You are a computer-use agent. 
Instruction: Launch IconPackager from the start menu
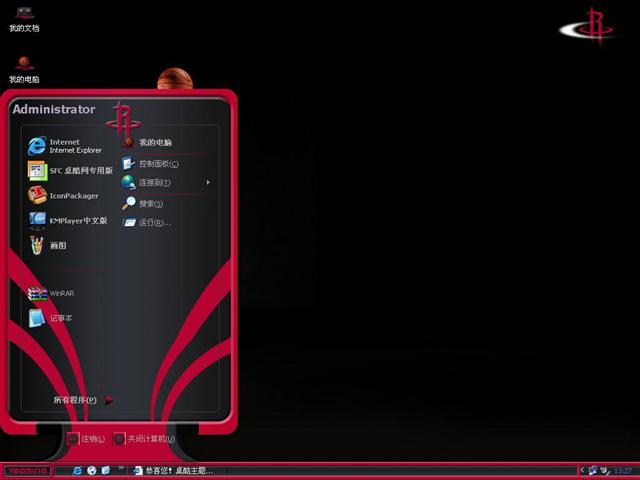pos(64,196)
